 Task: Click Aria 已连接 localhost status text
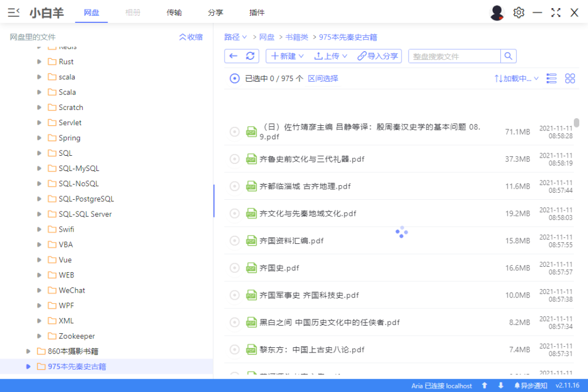pyautogui.click(x=442, y=386)
